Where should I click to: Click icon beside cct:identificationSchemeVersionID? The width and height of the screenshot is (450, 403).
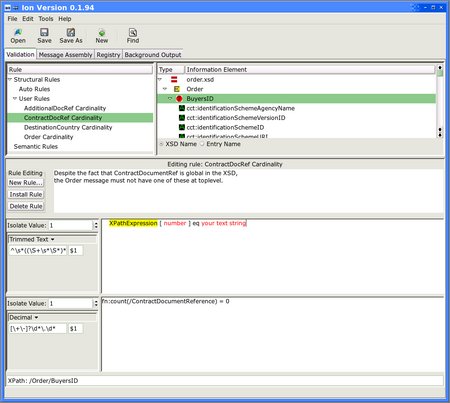[182, 118]
